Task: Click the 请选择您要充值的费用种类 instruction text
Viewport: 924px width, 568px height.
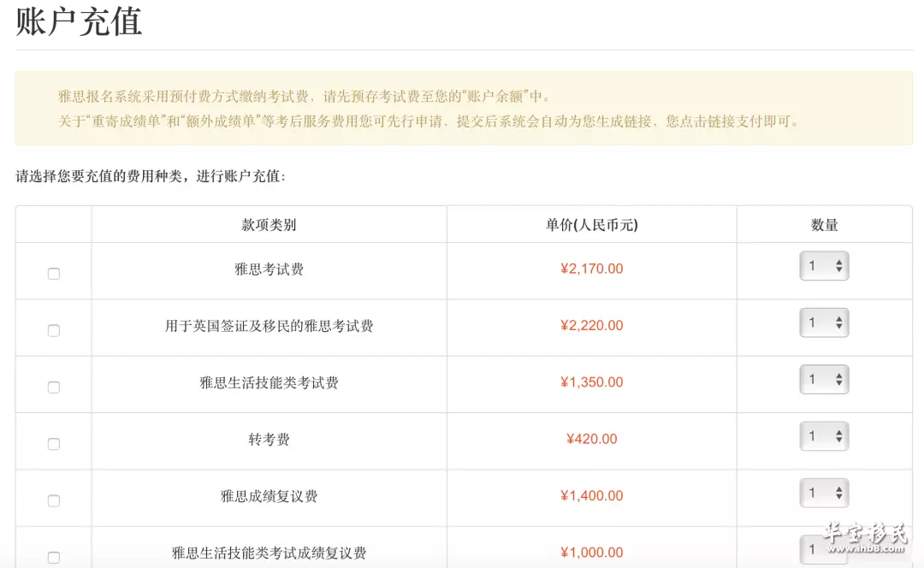Action: 151,176
